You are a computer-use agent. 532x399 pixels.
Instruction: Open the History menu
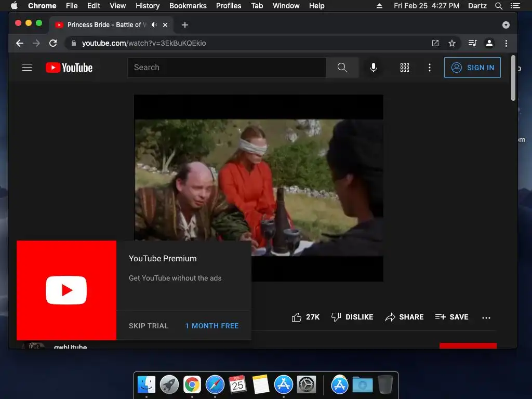pos(148,6)
